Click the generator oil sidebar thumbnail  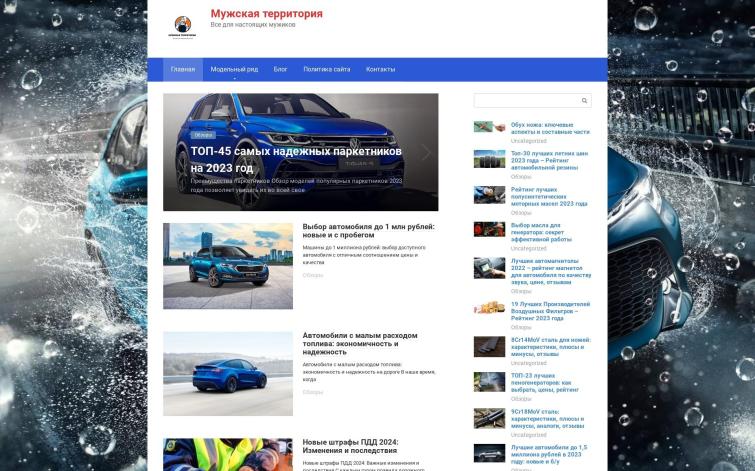(489, 229)
